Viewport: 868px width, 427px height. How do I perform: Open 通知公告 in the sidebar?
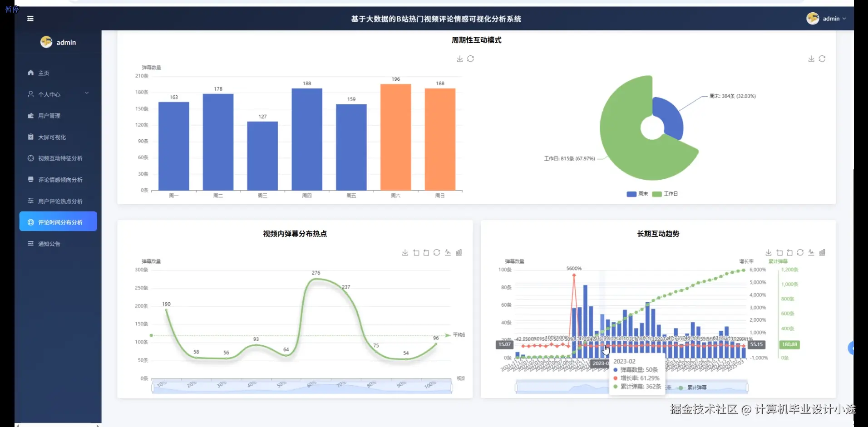click(58, 244)
